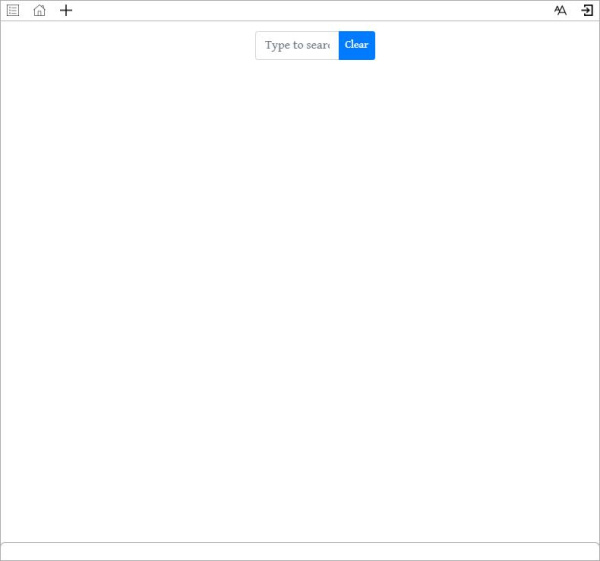Go to the home page icon
This screenshot has height=561, width=600.
(x=39, y=10)
